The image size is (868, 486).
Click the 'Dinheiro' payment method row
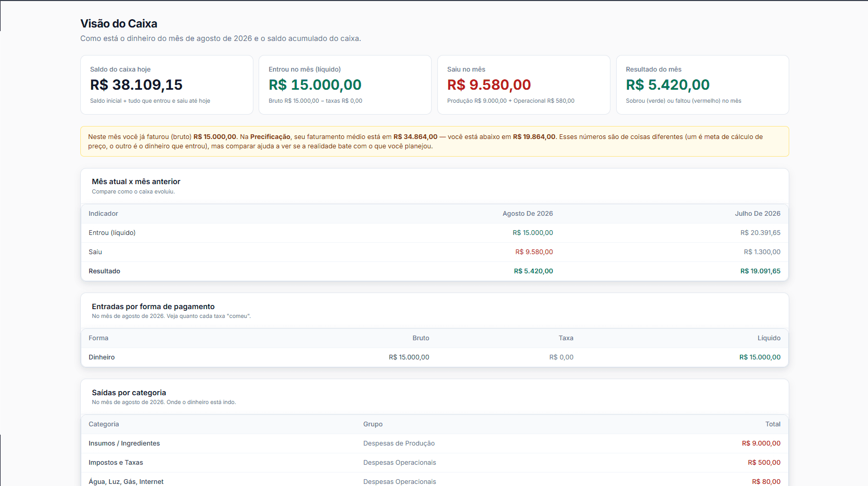tap(434, 357)
